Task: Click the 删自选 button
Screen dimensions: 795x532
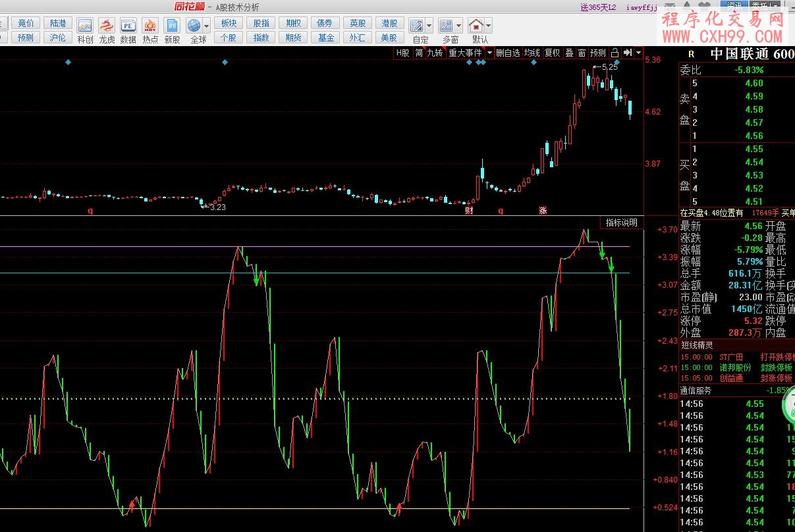Action: (x=508, y=53)
